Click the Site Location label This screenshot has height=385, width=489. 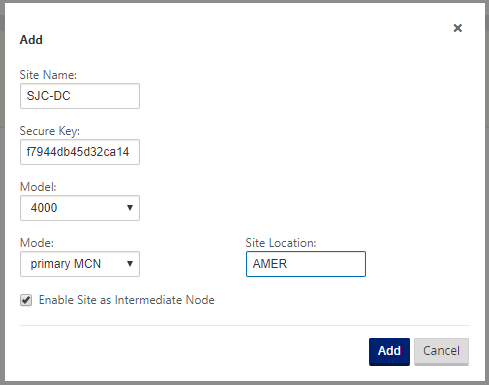[281, 243]
